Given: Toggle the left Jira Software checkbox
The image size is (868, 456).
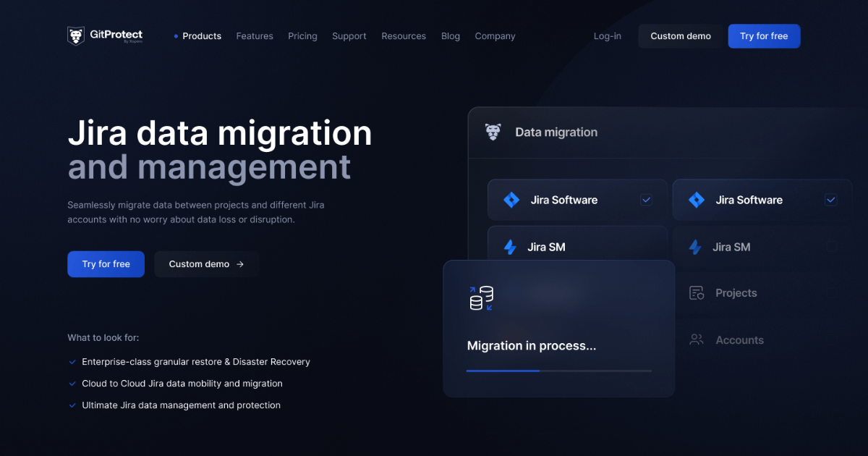Looking at the screenshot, I should [646, 200].
